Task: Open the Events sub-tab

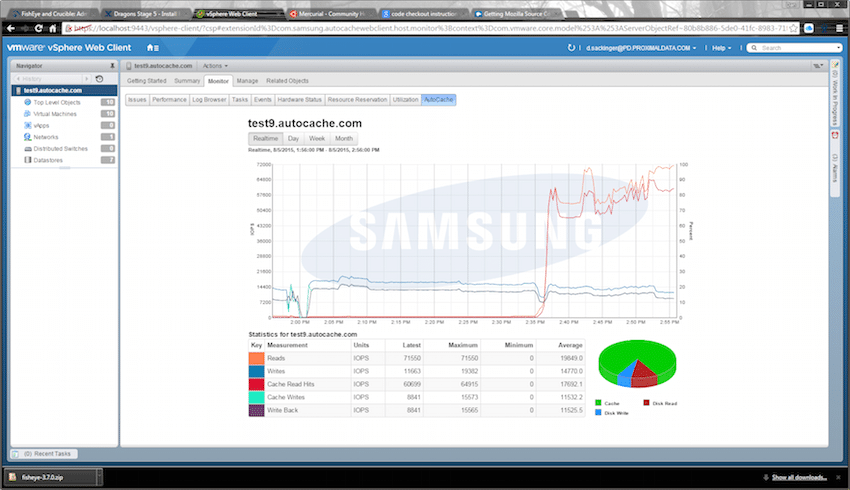Action: pos(262,100)
